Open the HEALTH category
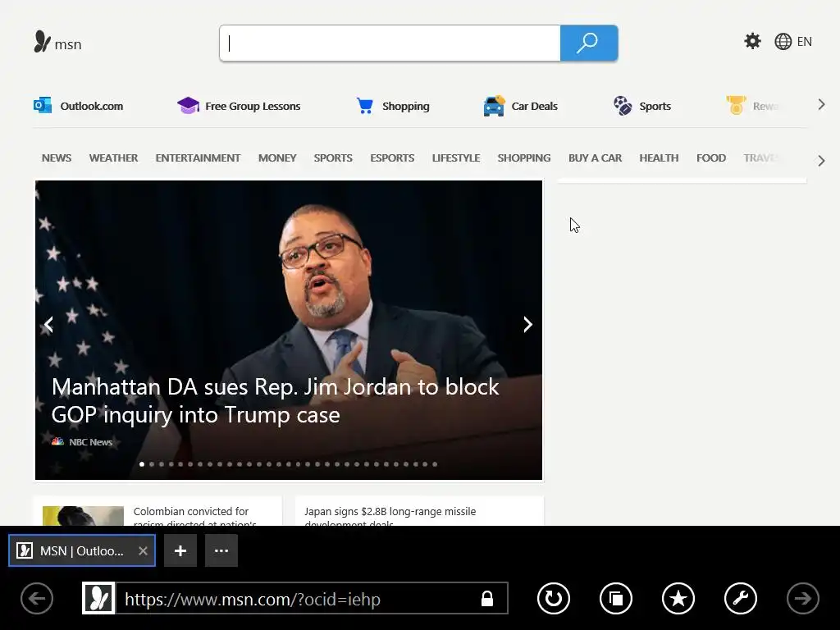Viewport: 840px width, 630px height. click(659, 158)
